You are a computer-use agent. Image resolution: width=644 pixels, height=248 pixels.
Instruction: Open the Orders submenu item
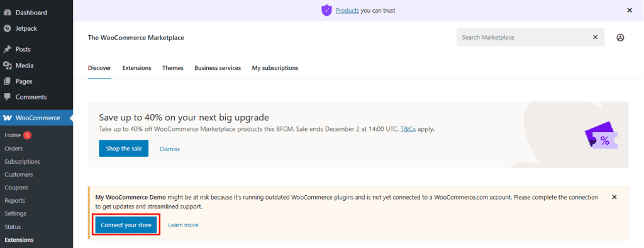[x=14, y=149]
